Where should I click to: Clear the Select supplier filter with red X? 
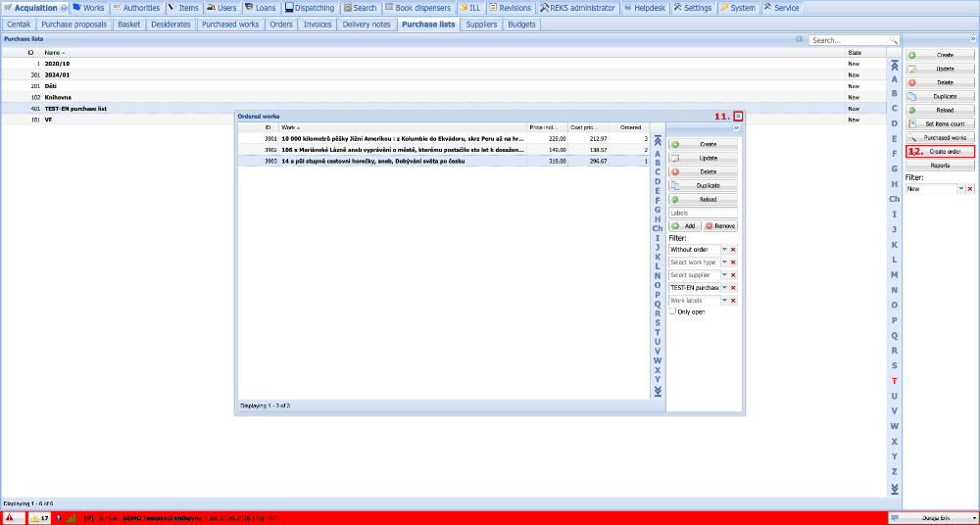click(x=733, y=275)
